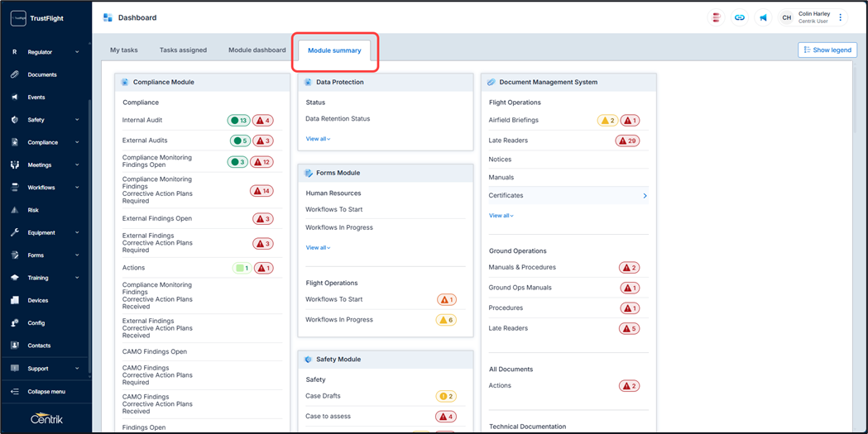The width and height of the screenshot is (868, 434).
Task: Open Risk in the sidebar
Action: click(33, 210)
